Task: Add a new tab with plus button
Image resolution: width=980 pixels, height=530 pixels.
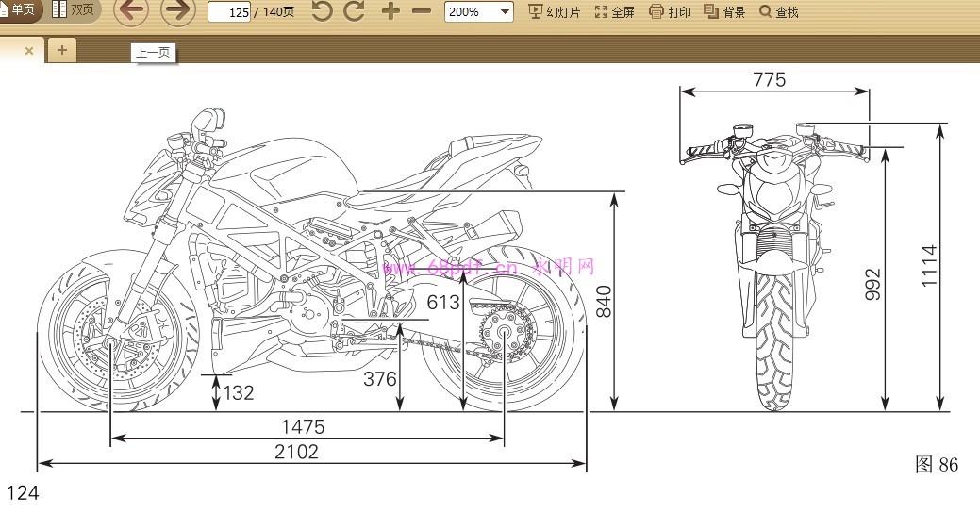Action: pos(61,50)
